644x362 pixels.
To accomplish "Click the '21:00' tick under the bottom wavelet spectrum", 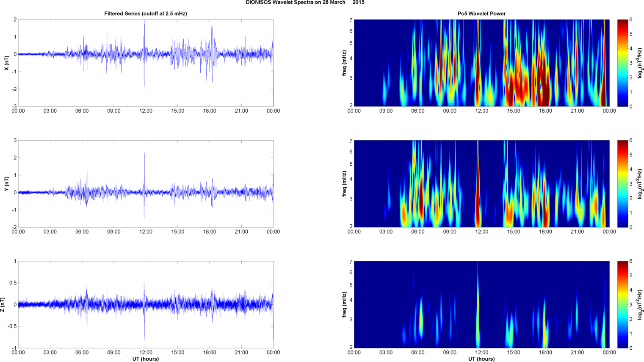I will click(x=578, y=353).
